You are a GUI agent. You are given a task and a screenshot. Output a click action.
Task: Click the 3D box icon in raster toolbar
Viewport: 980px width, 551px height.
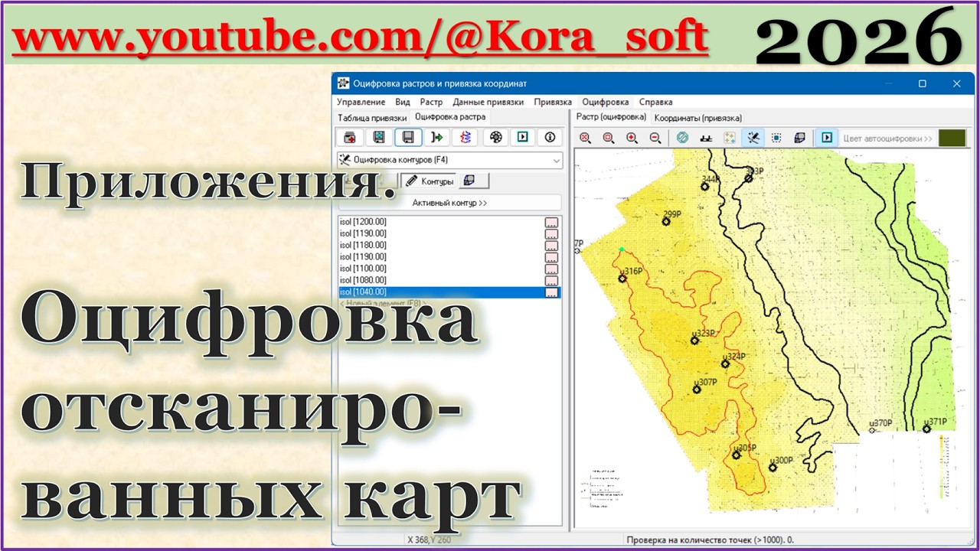tap(800, 138)
